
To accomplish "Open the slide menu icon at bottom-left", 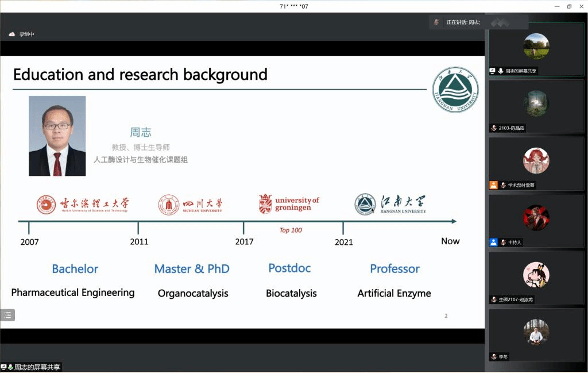I will point(7,315).
